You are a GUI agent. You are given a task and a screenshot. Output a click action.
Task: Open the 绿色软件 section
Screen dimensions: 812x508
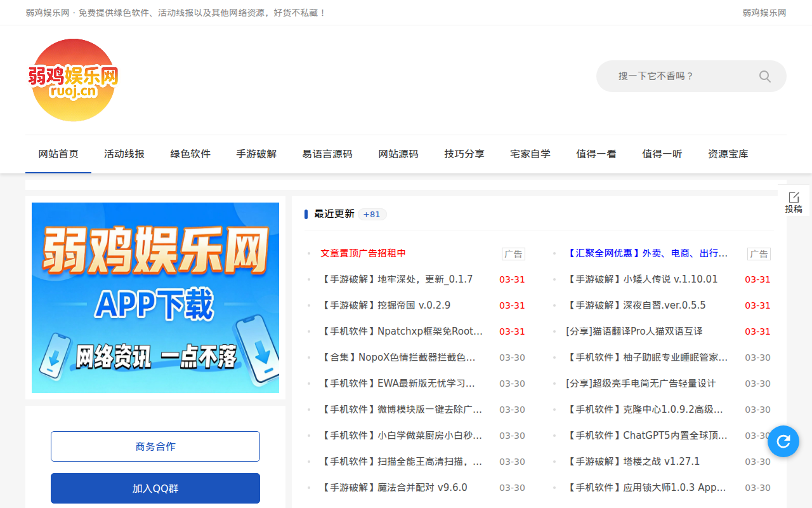click(x=190, y=154)
